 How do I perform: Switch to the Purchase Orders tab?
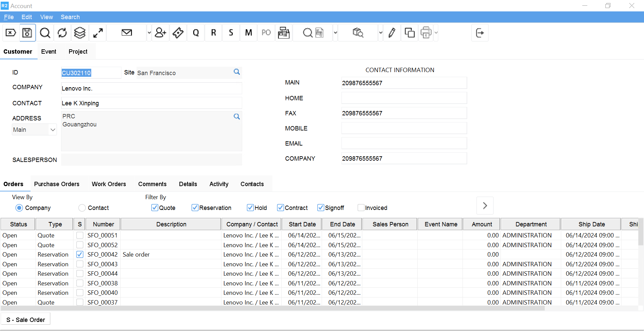57,184
